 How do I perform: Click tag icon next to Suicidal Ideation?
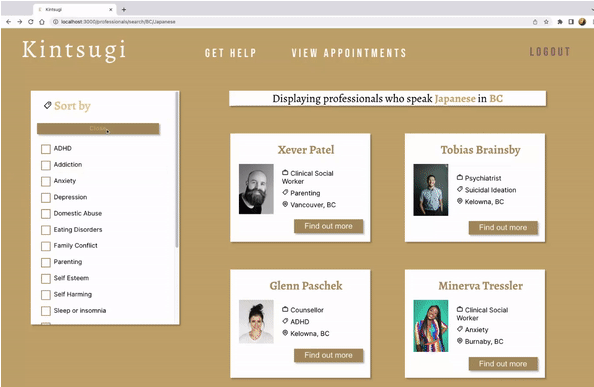(460, 189)
